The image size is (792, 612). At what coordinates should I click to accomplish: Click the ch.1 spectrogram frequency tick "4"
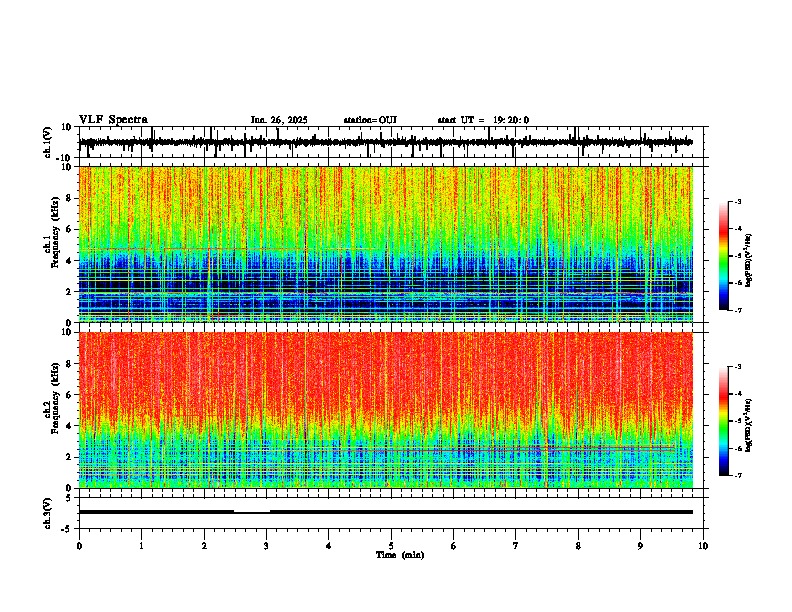70,261
